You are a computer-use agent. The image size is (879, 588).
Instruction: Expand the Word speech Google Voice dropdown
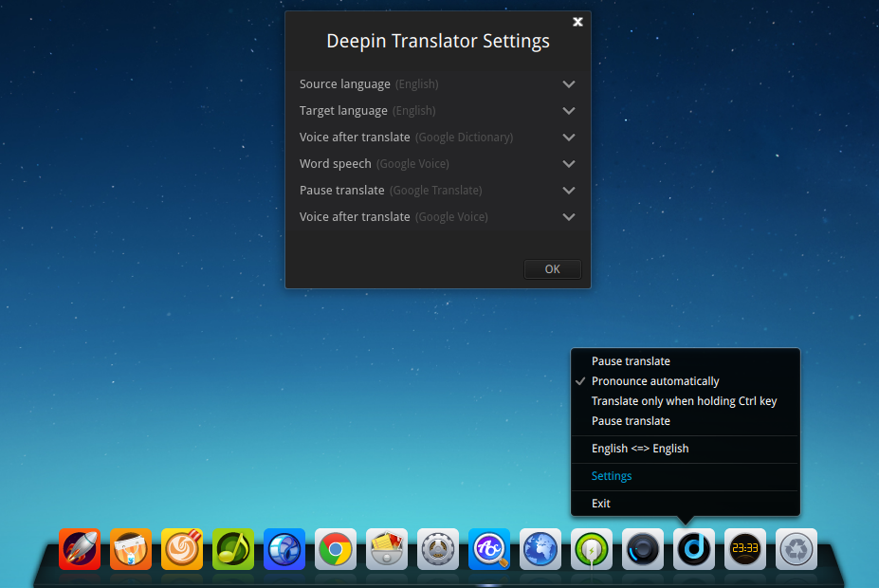tap(567, 163)
